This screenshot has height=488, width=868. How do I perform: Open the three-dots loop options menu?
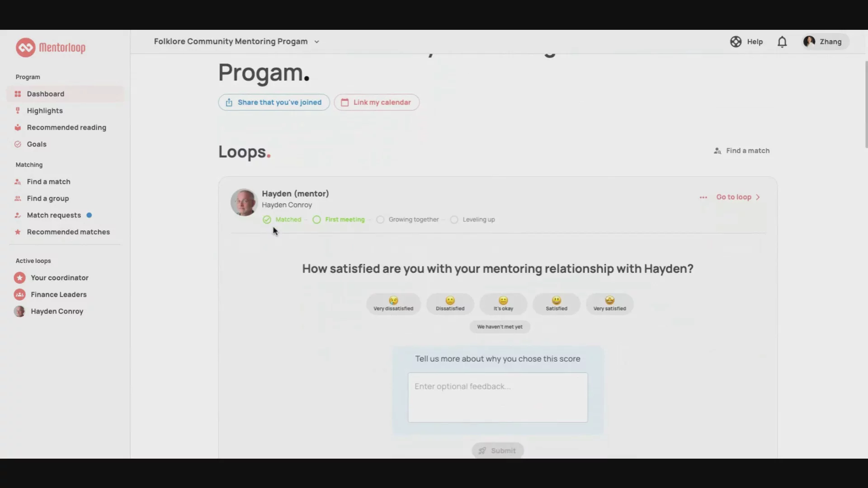[703, 197]
